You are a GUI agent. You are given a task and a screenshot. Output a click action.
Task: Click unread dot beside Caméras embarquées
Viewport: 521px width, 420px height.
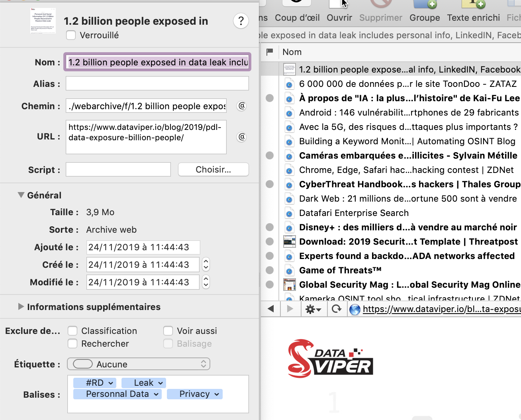tap(270, 155)
